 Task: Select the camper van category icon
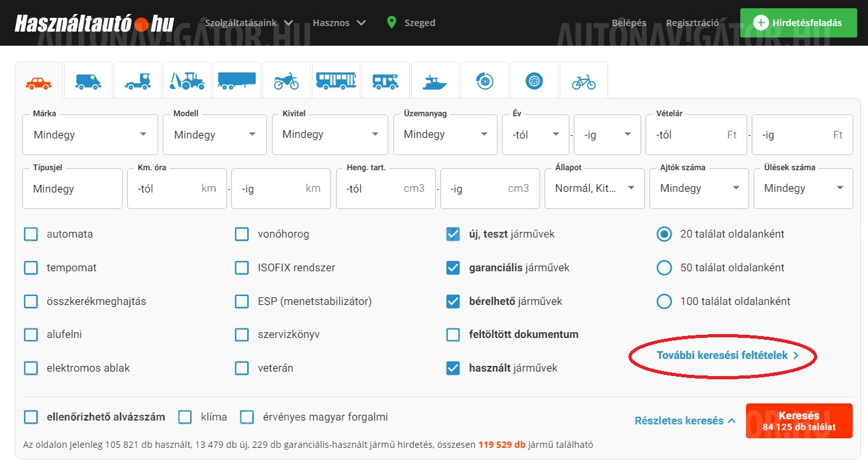385,81
